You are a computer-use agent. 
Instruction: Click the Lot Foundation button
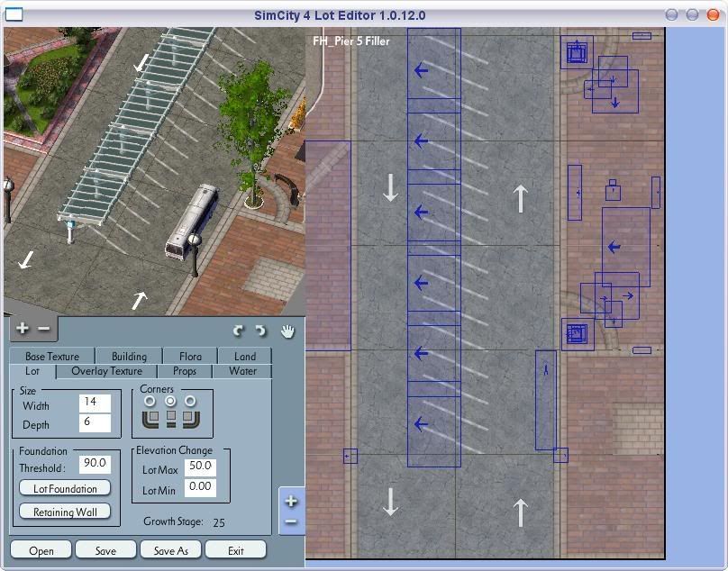point(65,488)
